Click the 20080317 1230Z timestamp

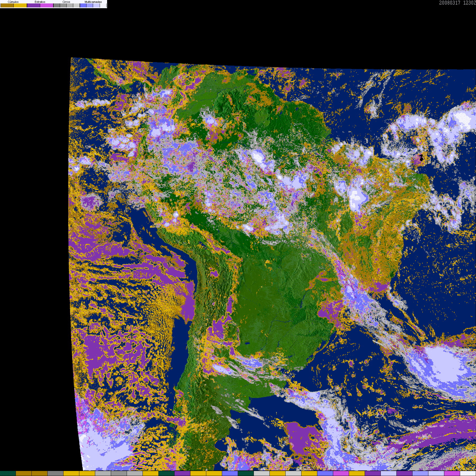coord(457,3)
